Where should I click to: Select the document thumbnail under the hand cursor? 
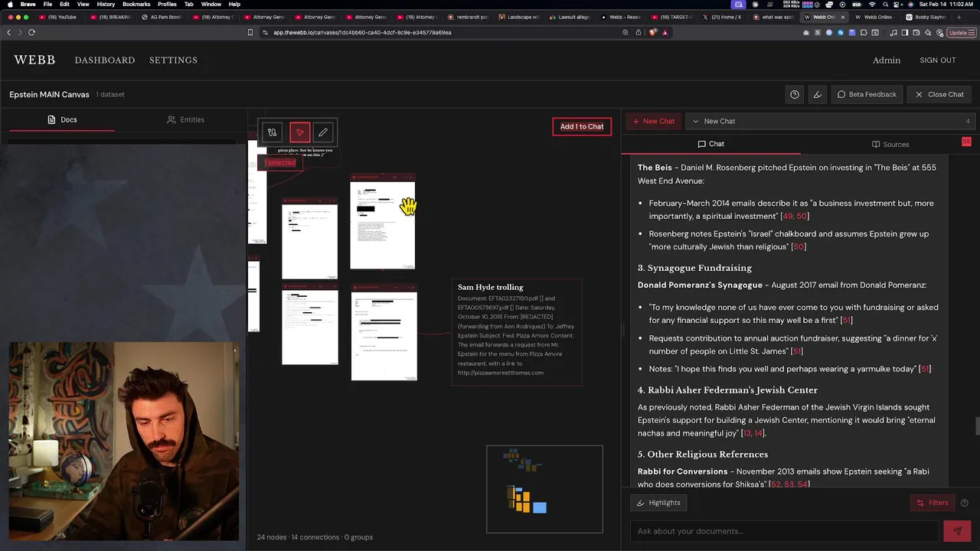click(383, 222)
